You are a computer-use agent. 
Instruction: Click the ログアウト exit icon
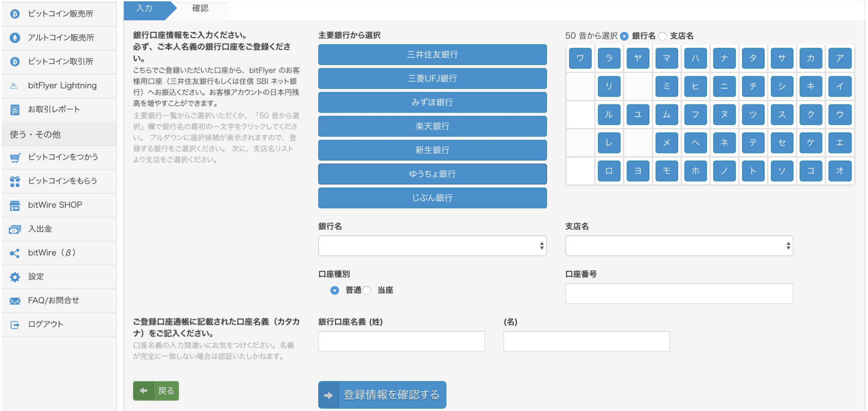[x=15, y=325]
